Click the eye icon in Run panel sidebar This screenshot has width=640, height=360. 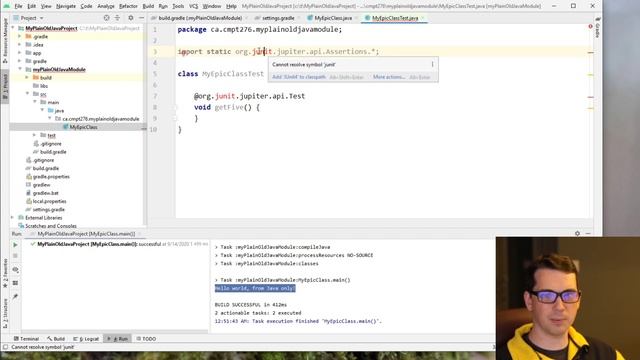pos(16,270)
